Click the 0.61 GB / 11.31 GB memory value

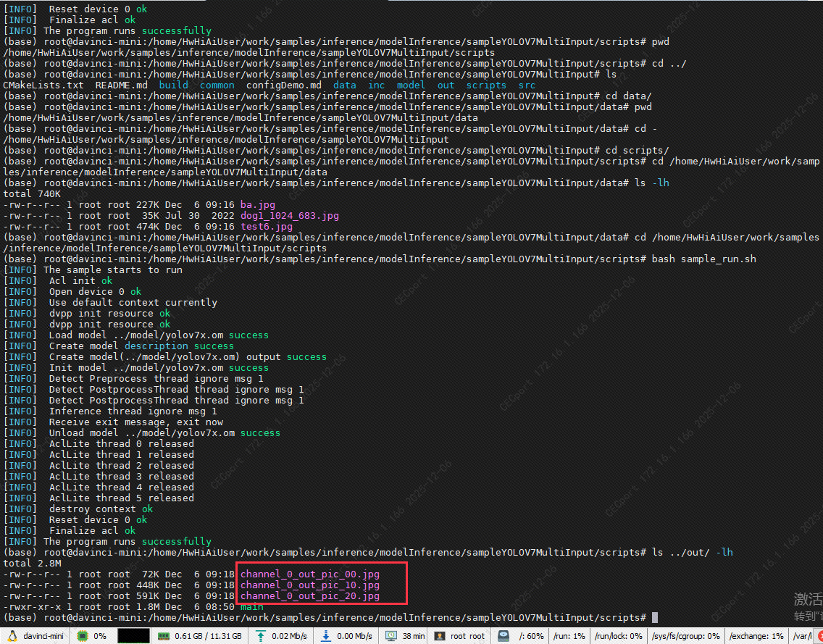pyautogui.click(x=209, y=636)
